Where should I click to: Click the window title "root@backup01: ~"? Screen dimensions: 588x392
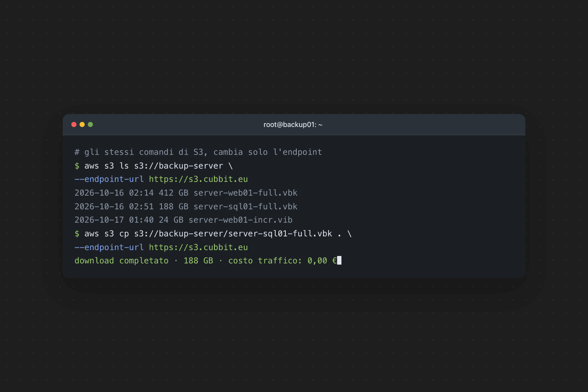293,125
